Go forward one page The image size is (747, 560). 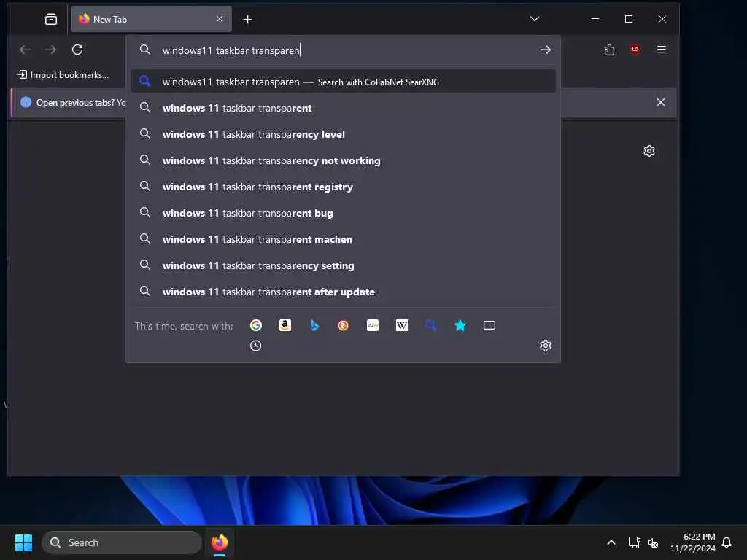pos(51,50)
